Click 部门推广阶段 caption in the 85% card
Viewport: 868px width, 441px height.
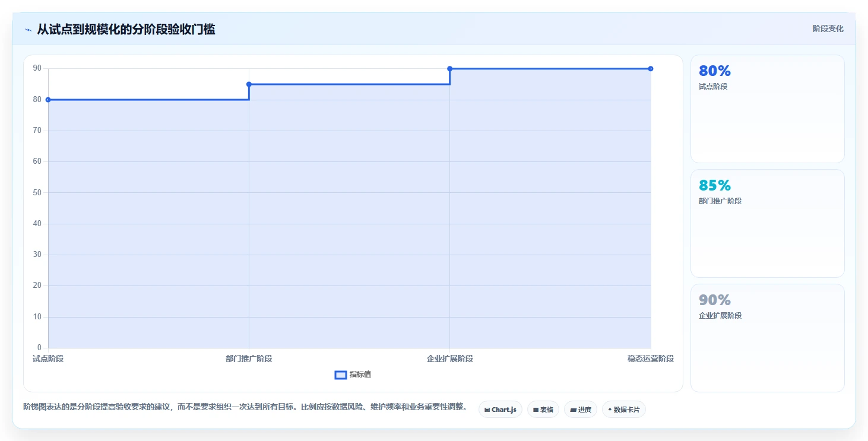tap(720, 201)
